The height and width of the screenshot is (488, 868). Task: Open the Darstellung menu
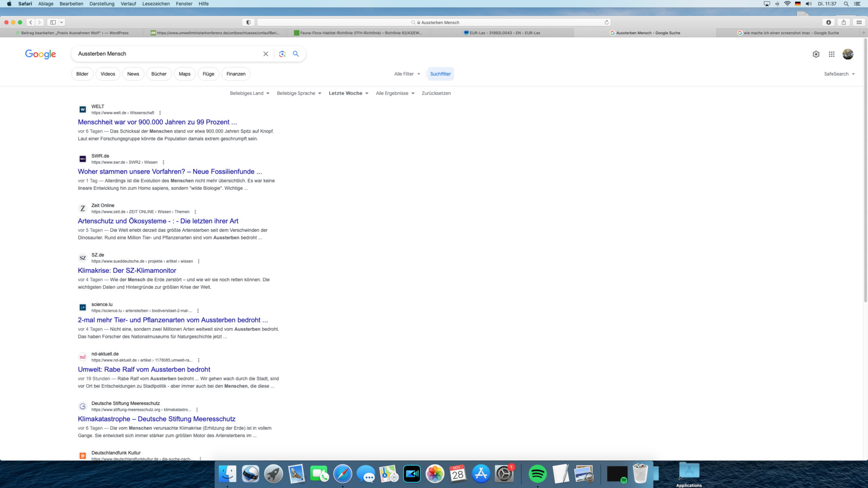click(102, 4)
